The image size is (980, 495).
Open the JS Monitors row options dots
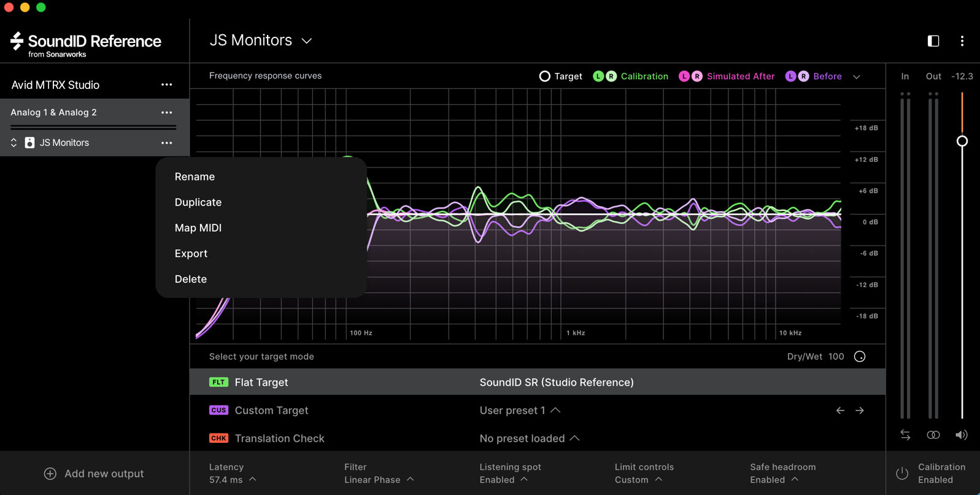[x=166, y=142]
